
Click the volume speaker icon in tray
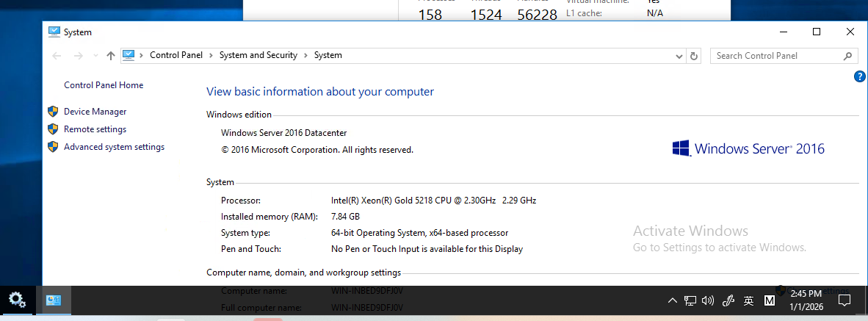click(708, 300)
